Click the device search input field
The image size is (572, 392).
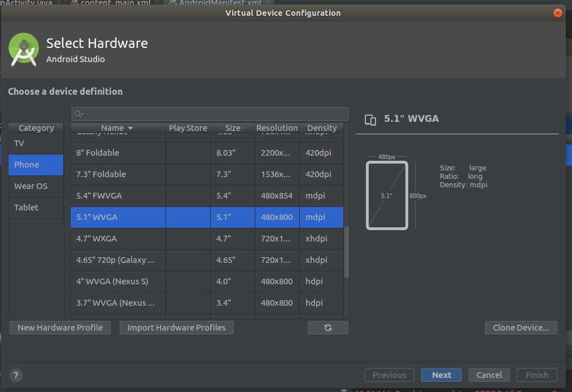[x=209, y=114]
